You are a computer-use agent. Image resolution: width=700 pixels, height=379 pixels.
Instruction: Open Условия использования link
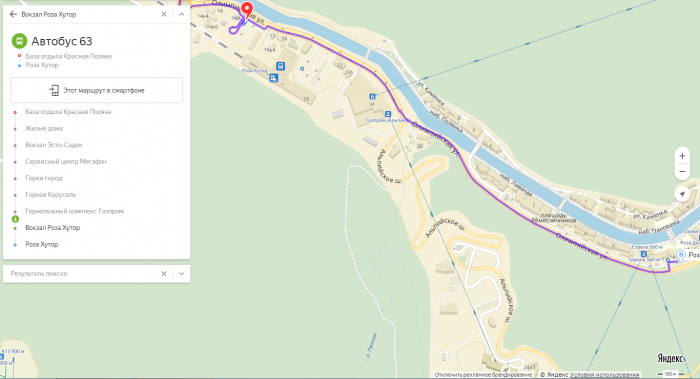[604, 375]
